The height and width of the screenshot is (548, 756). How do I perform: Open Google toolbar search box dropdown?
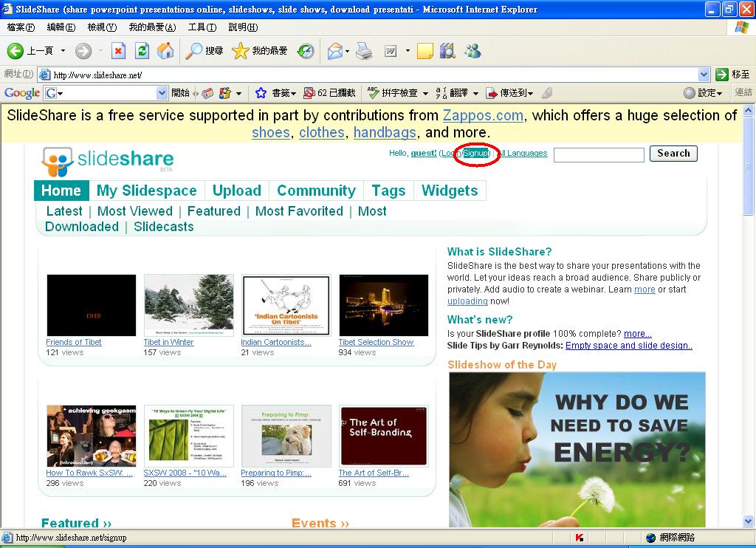tap(162, 92)
